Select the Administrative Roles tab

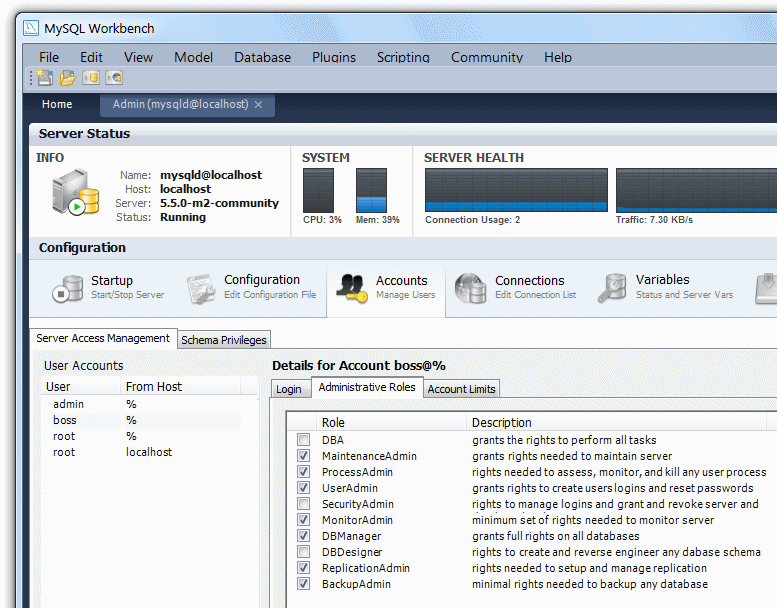tap(367, 387)
